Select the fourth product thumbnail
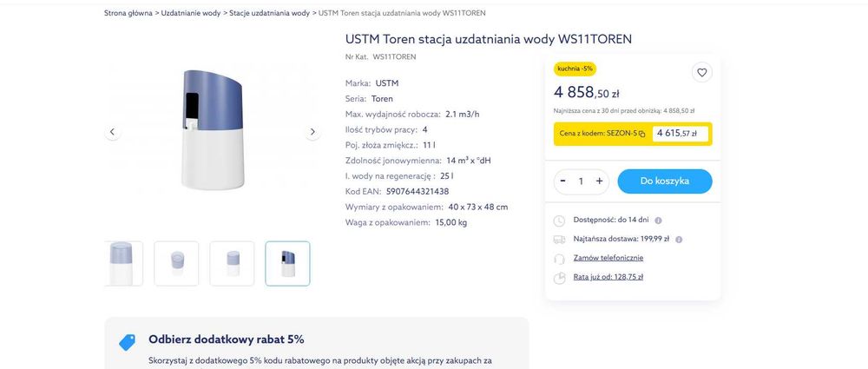The width and height of the screenshot is (868, 369). coord(287,263)
